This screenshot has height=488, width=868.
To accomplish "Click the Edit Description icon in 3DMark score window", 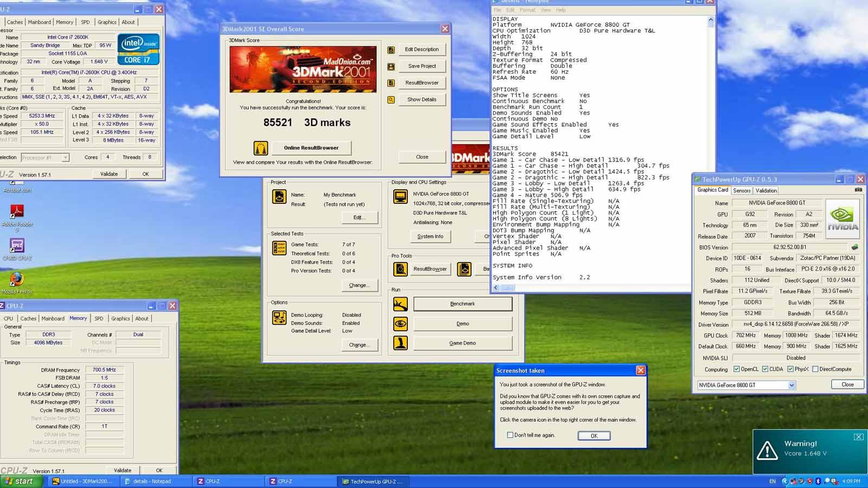I will (391, 50).
